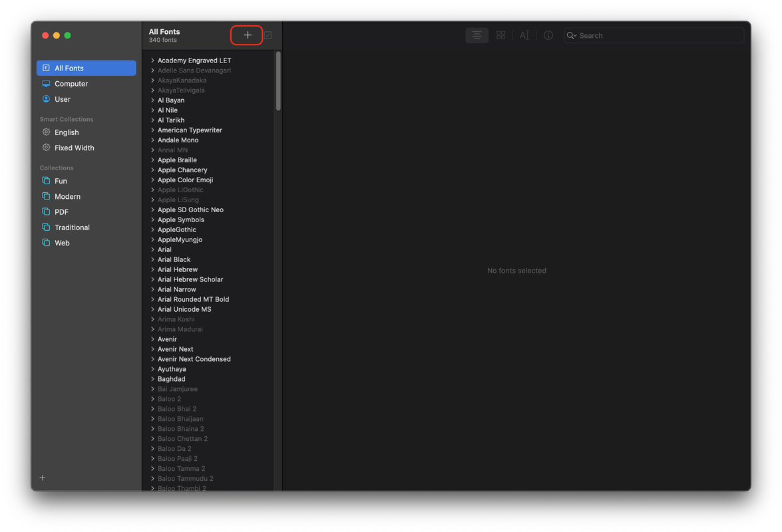Show the font Information icon
This screenshot has width=782, height=532.
(548, 35)
